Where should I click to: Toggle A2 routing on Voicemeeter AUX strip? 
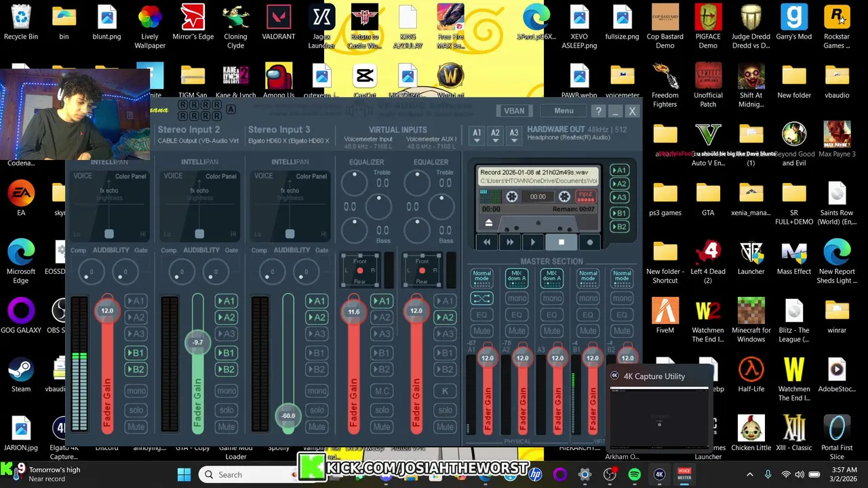point(445,317)
